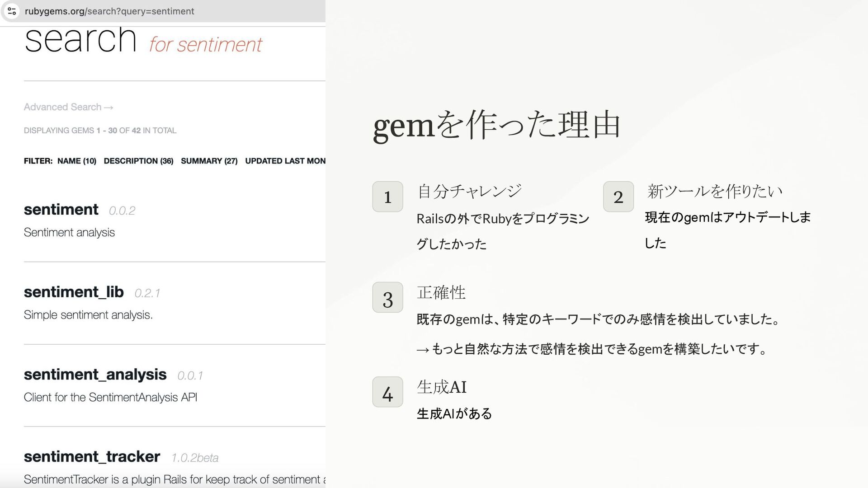Filter results by DESCRIPTION (36)
The image size is (868, 488).
(138, 161)
